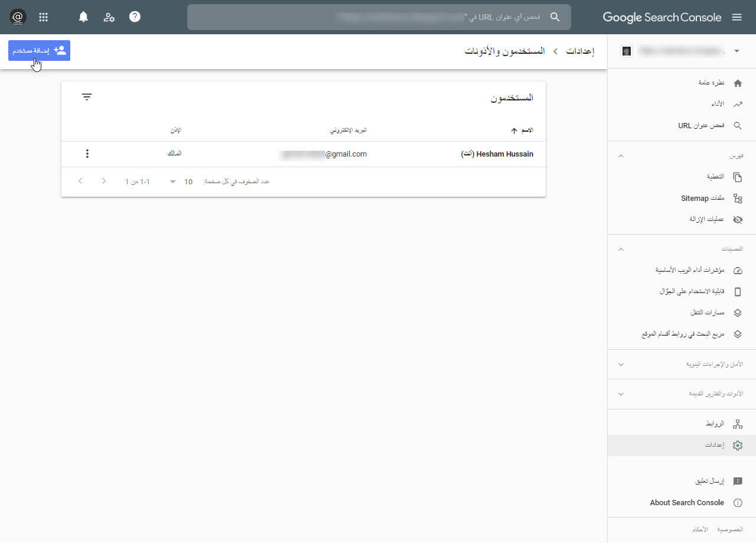Open the account avatar menu
The width and height of the screenshot is (756, 543).
18,17
